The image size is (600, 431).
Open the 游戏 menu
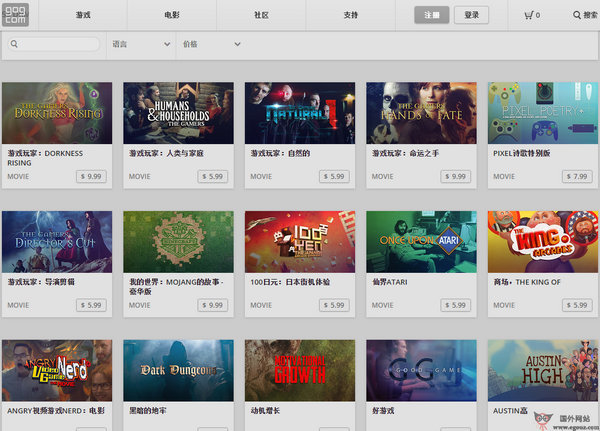tap(83, 15)
